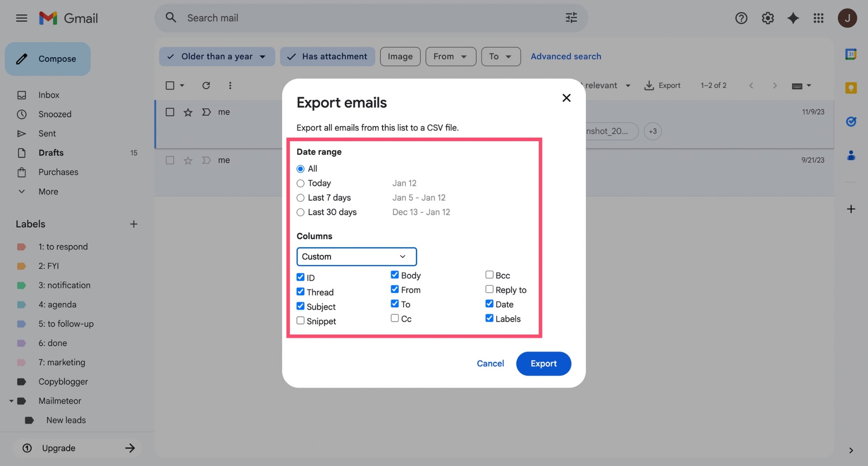Open Gmail settings gear icon
Viewport: 868px width, 466px height.
click(x=767, y=18)
